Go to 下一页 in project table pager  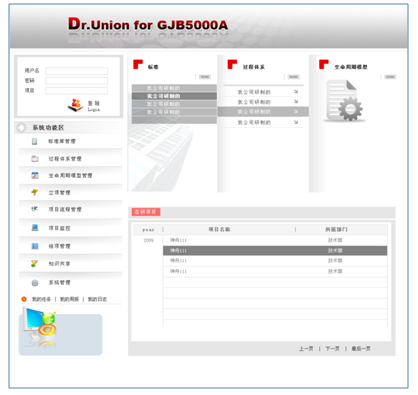click(x=332, y=349)
